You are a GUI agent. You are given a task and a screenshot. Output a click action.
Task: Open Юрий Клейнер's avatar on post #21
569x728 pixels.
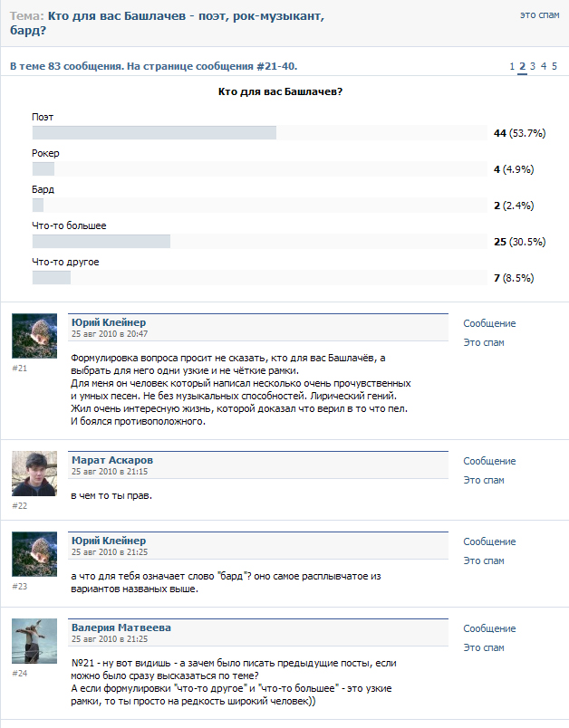(x=34, y=336)
